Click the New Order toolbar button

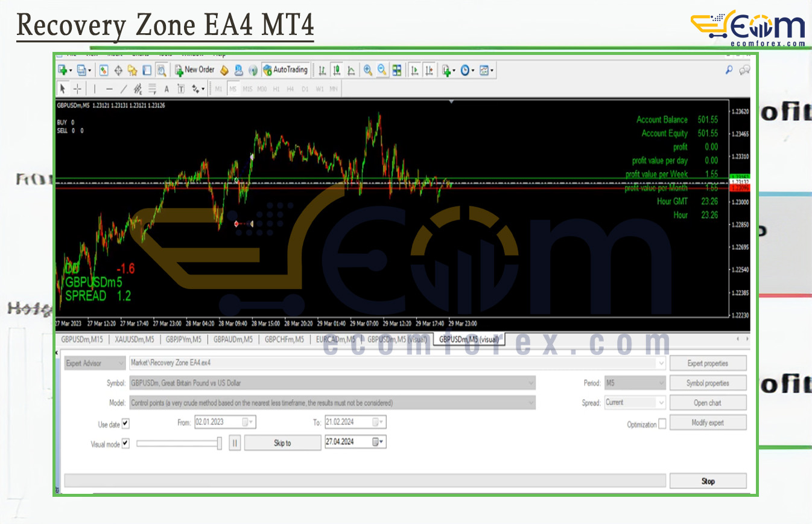[x=195, y=70]
